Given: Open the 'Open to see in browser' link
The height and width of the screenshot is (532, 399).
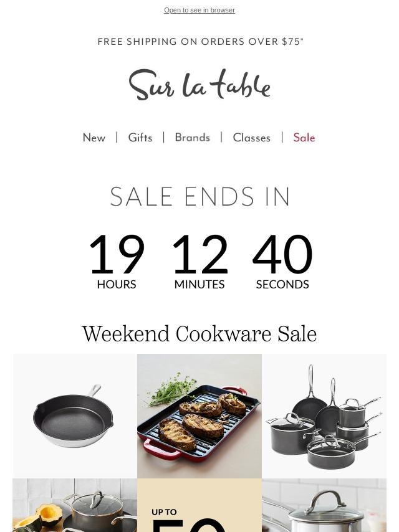Looking at the screenshot, I should [x=199, y=10].
